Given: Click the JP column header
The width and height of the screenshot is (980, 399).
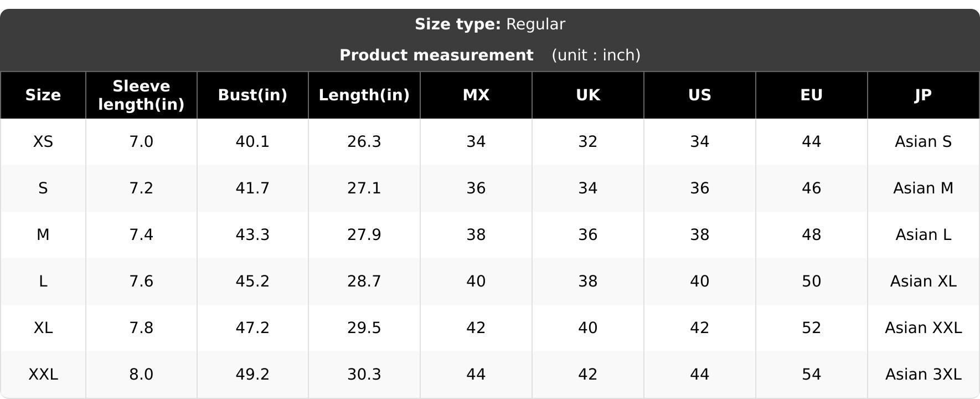Looking at the screenshot, I should coord(924,95).
